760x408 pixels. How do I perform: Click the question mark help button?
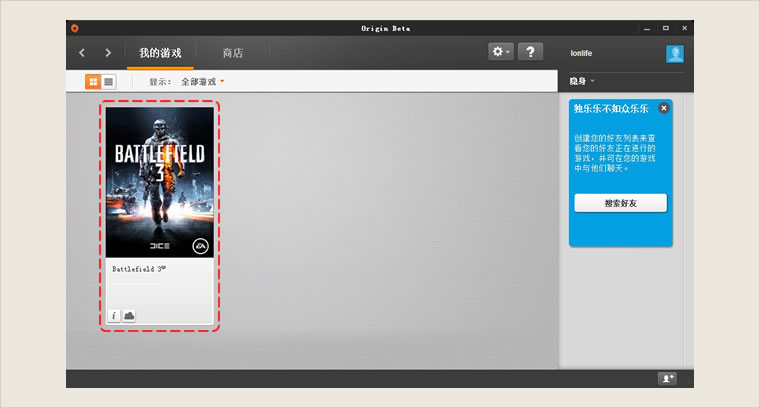[x=530, y=51]
